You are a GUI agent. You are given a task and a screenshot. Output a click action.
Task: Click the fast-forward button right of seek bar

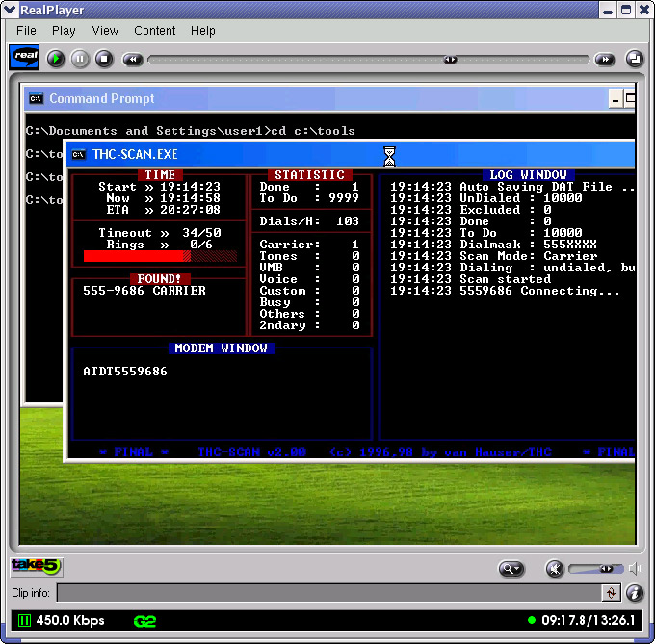[604, 59]
